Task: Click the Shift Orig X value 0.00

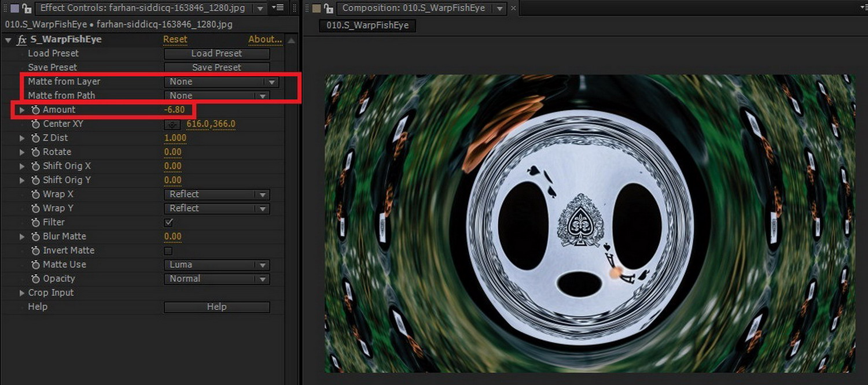Action: click(x=173, y=166)
